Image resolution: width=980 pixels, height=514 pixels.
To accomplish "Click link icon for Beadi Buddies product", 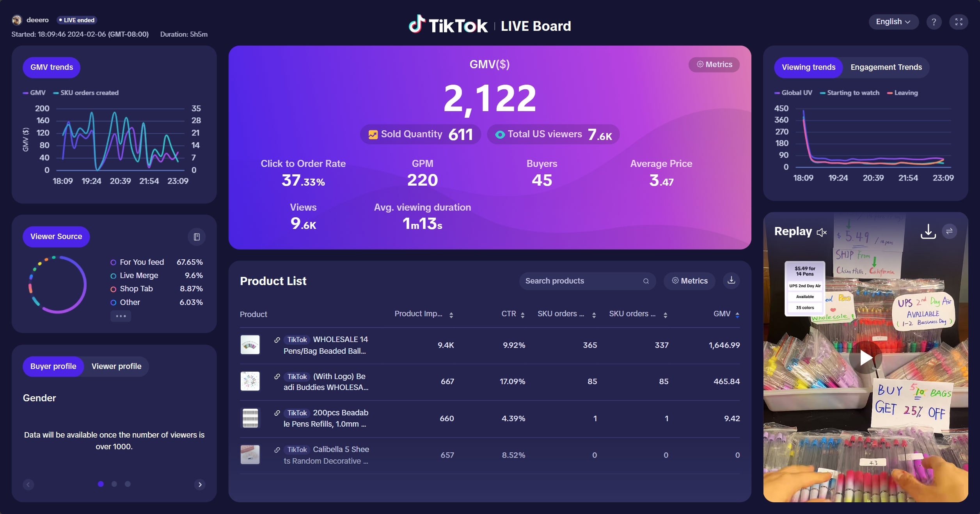I will (277, 377).
